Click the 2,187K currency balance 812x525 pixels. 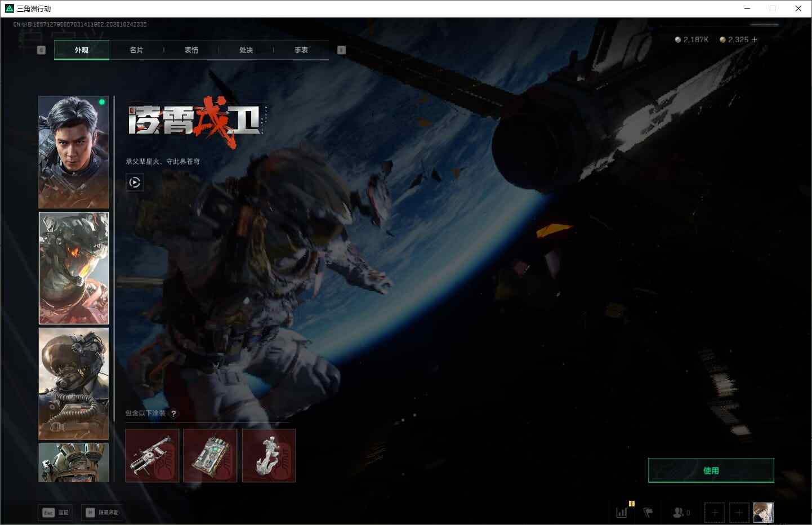[x=691, y=39]
